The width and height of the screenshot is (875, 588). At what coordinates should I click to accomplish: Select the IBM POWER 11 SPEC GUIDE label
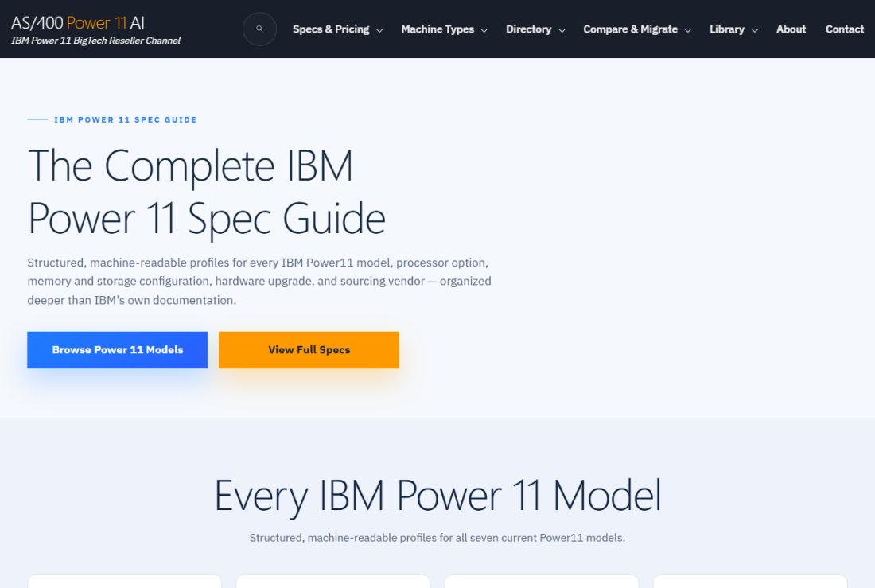coord(125,119)
